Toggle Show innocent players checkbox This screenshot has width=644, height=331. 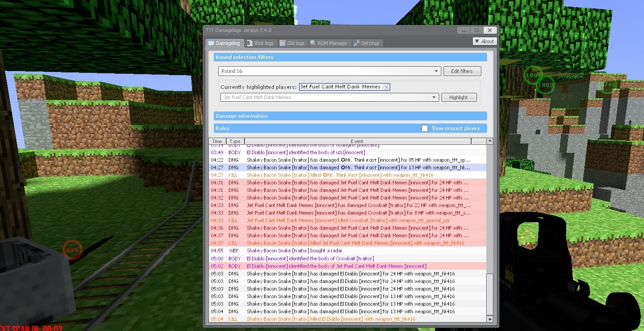pyautogui.click(x=424, y=128)
